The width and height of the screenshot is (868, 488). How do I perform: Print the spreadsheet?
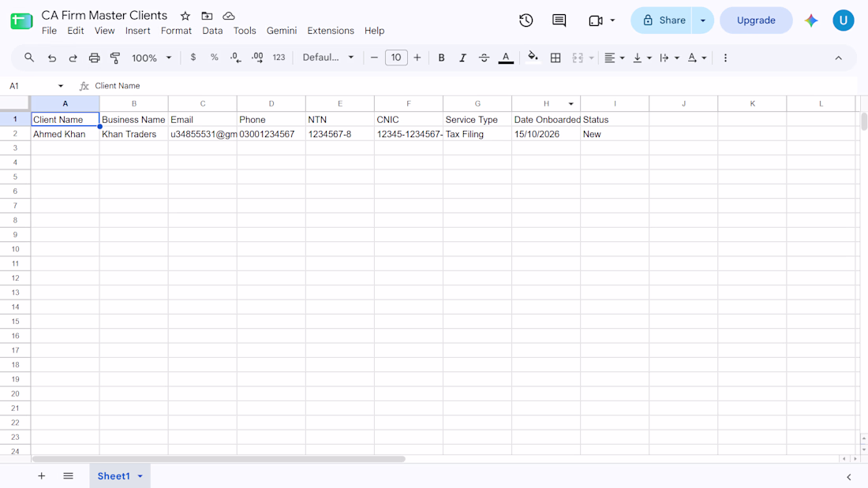tap(94, 58)
